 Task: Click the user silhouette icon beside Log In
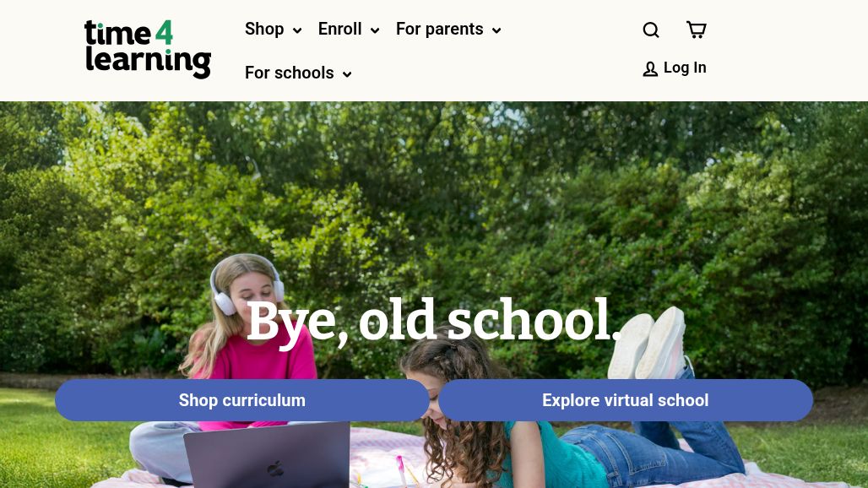click(x=650, y=69)
